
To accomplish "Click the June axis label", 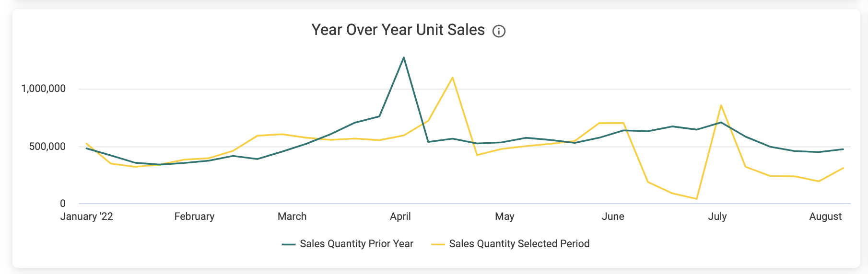I will [613, 217].
